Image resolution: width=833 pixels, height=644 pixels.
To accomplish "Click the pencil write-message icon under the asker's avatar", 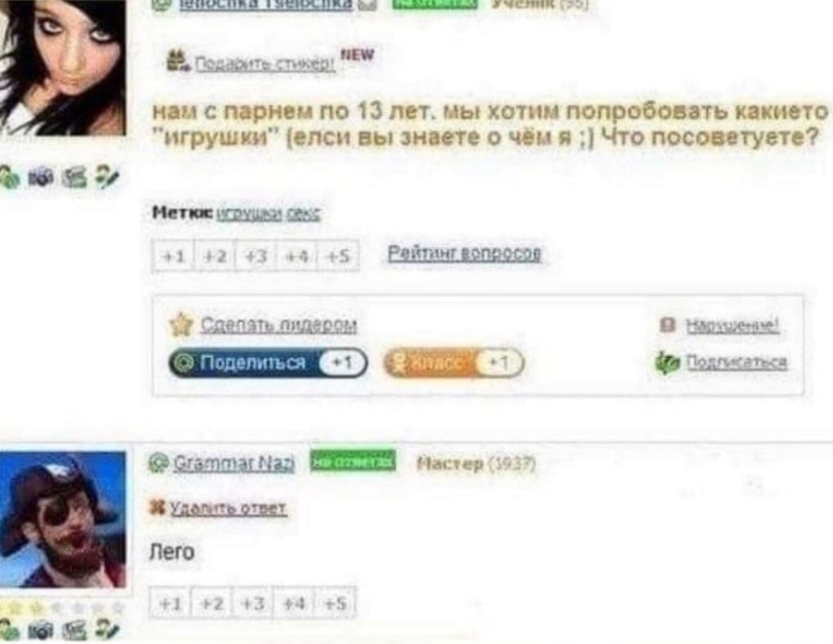I will (x=106, y=177).
